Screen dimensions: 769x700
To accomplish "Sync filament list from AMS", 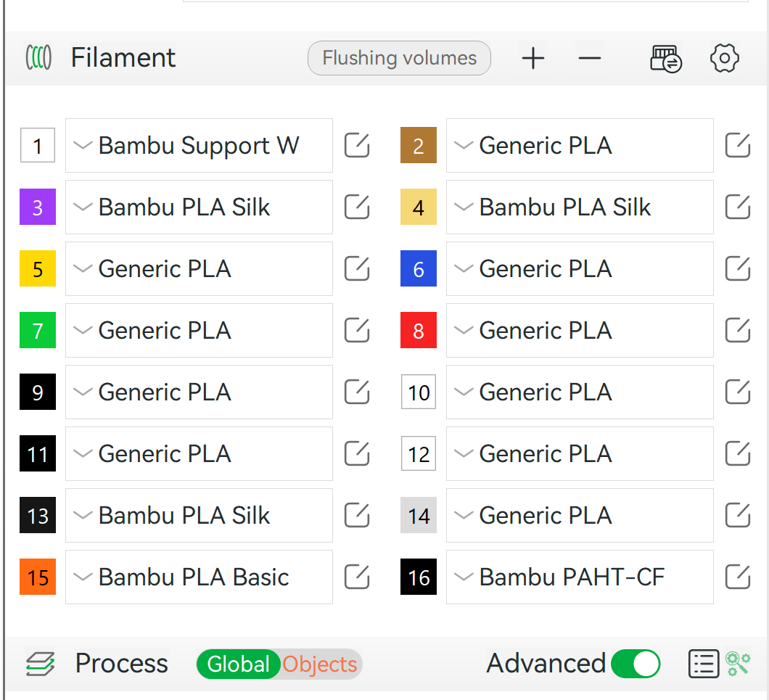I will click(x=665, y=58).
